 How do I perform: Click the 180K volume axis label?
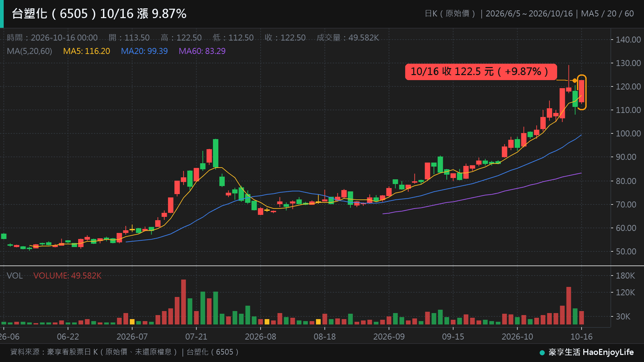point(625,276)
